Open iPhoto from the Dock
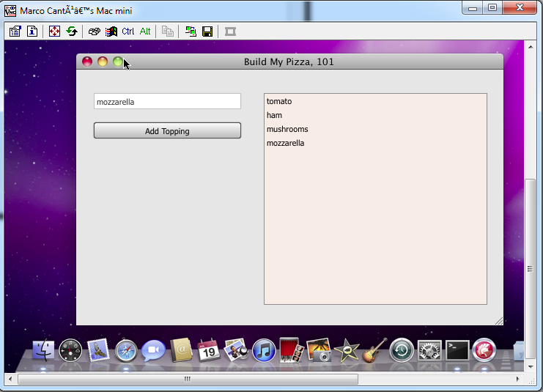The image size is (543, 392). point(319,350)
